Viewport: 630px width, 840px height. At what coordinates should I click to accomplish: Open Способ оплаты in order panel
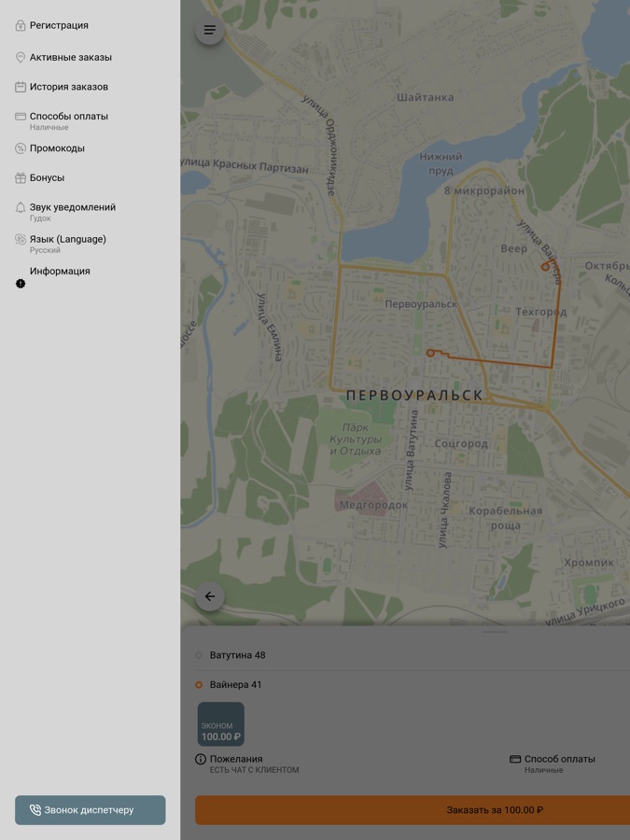tap(558, 763)
